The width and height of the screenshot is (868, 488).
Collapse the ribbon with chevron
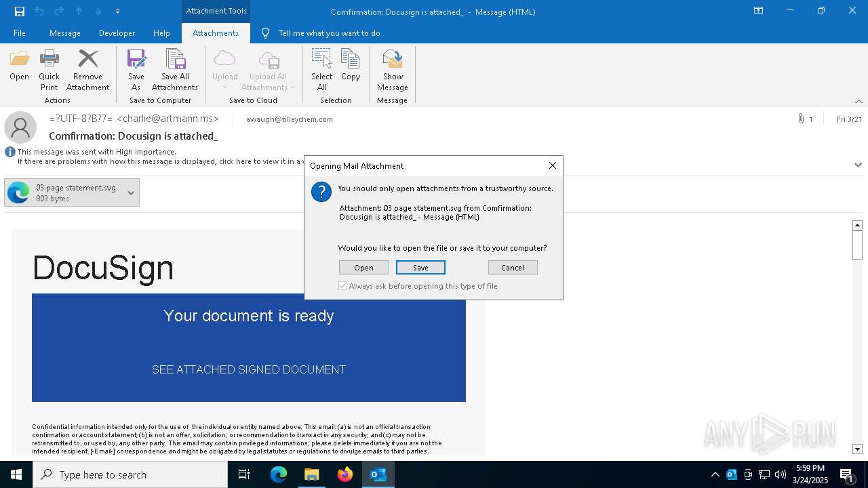click(859, 101)
